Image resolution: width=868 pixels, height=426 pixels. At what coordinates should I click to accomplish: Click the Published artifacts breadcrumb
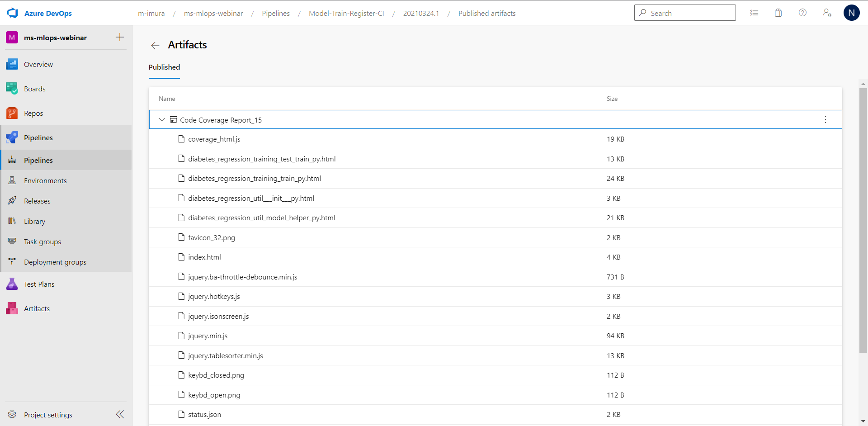pos(487,14)
